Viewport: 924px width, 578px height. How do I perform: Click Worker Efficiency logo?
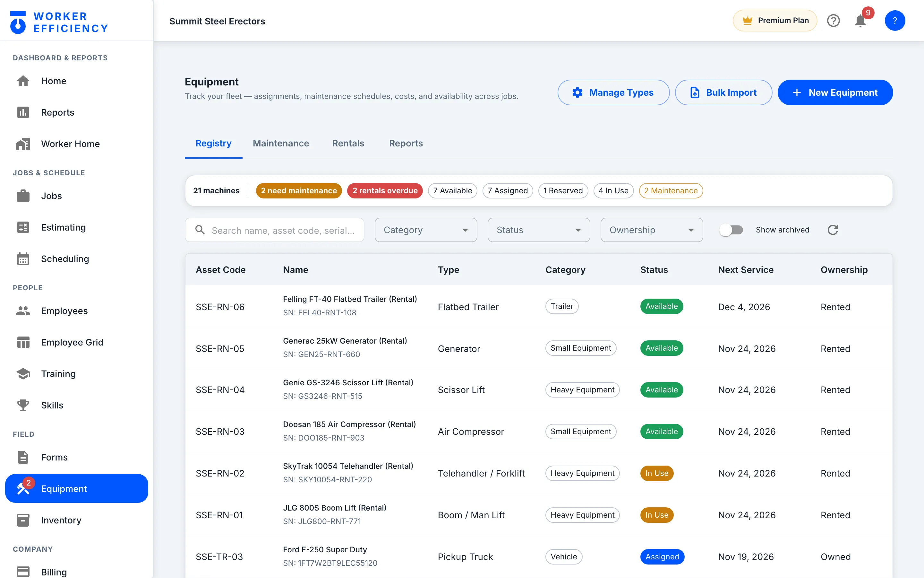[x=59, y=22]
